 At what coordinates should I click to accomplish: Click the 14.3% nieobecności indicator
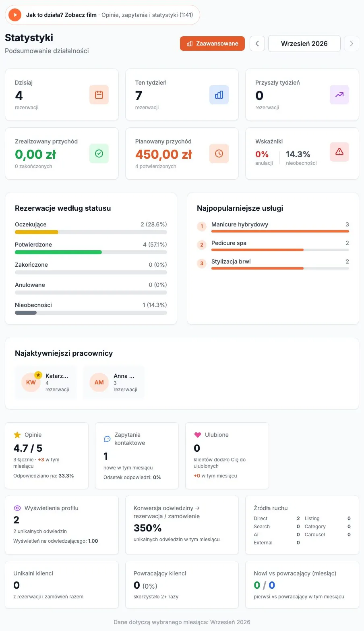(301, 157)
